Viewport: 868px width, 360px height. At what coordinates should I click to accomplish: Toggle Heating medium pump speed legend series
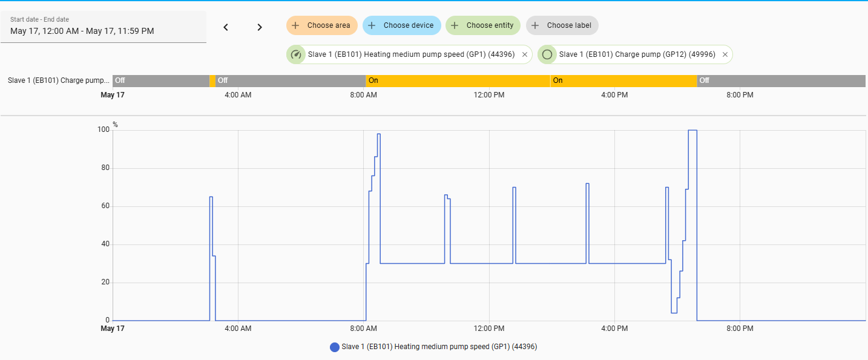(x=433, y=347)
